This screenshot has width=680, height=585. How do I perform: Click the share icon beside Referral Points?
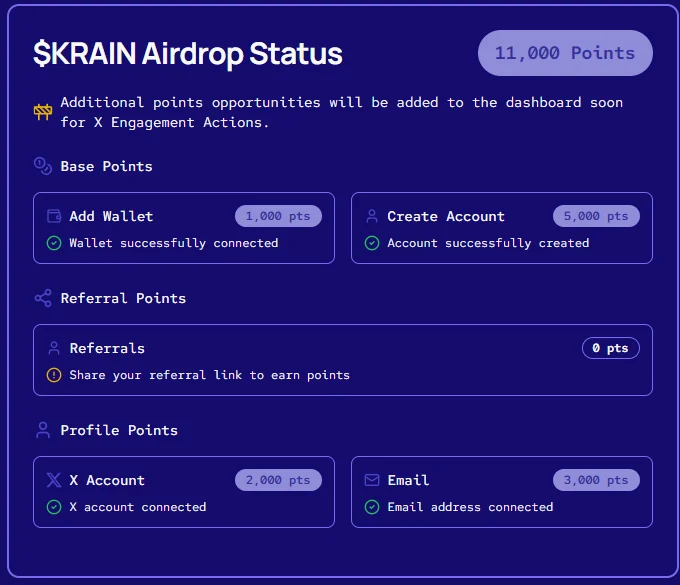(43, 298)
